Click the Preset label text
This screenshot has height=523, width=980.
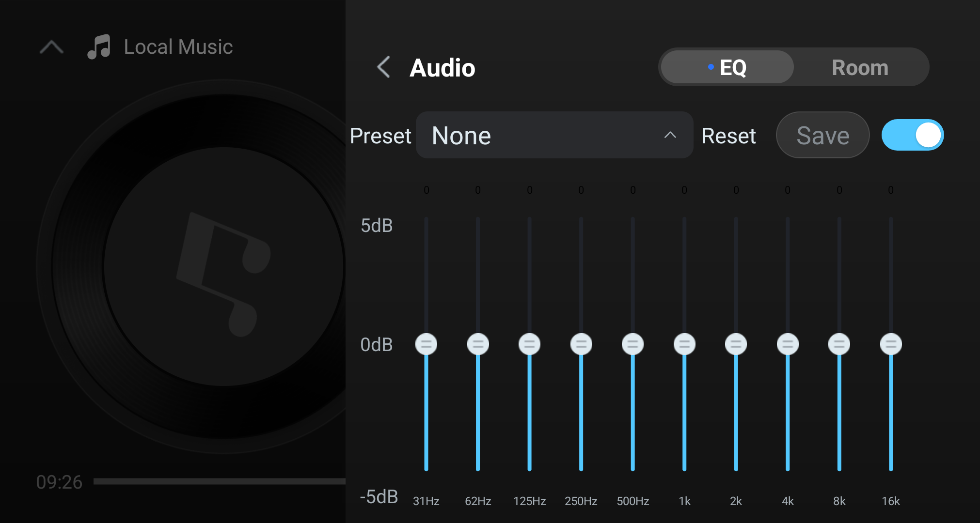coord(380,136)
